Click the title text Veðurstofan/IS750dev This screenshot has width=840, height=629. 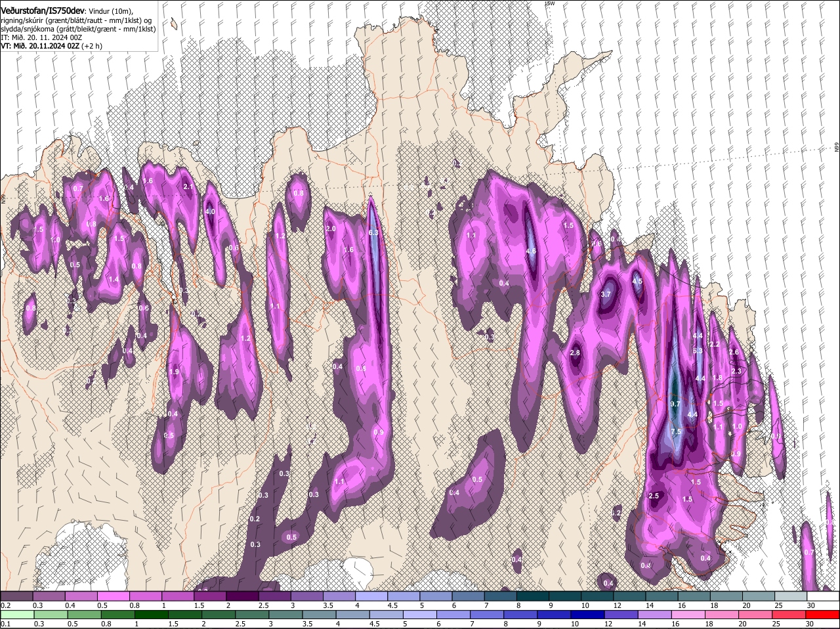[42, 10]
